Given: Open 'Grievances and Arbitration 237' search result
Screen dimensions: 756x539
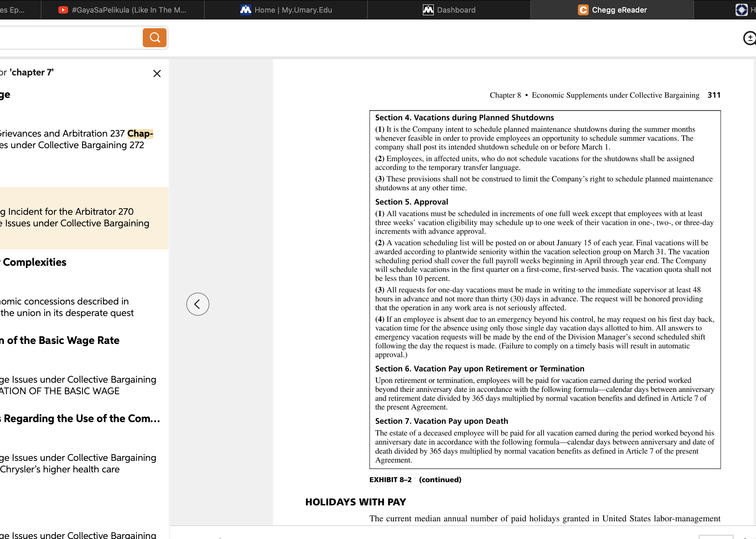Looking at the screenshot, I should coord(62,133).
